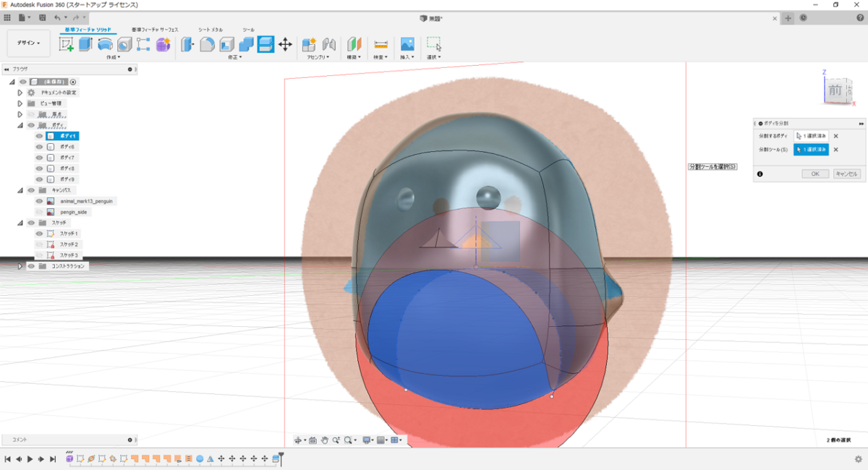Select the Split Body tool icon
This screenshot has width=868, height=470.
pos(265,44)
